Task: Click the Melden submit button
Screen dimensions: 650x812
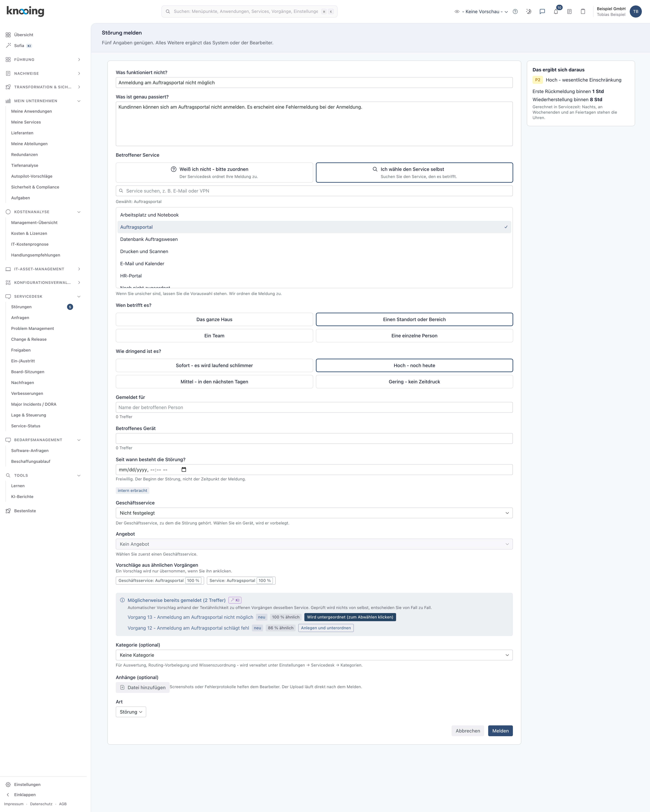Action: [500, 731]
